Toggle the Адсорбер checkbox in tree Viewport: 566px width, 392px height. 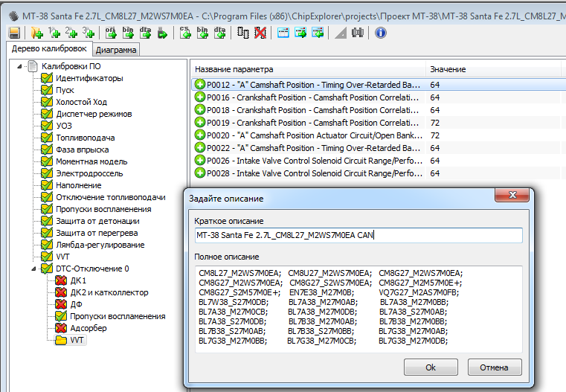pos(61,328)
